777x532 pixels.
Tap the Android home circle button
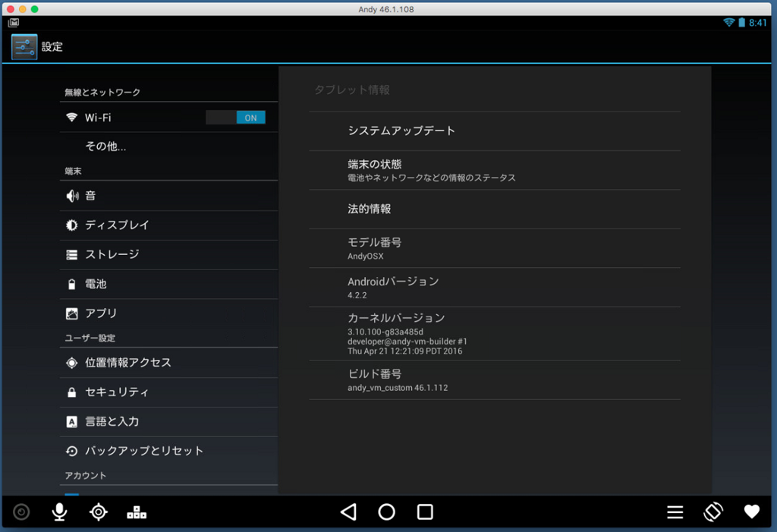coord(386,512)
